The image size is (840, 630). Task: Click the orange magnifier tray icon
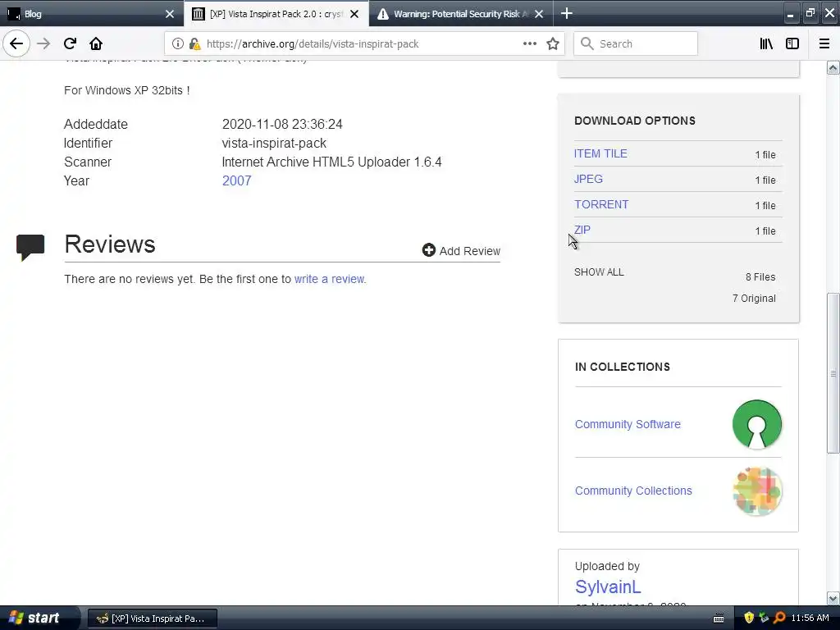coord(779,618)
